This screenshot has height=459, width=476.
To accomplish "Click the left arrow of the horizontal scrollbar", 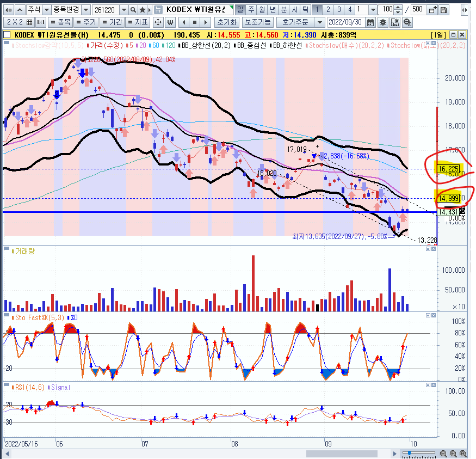I will click(x=7, y=454).
